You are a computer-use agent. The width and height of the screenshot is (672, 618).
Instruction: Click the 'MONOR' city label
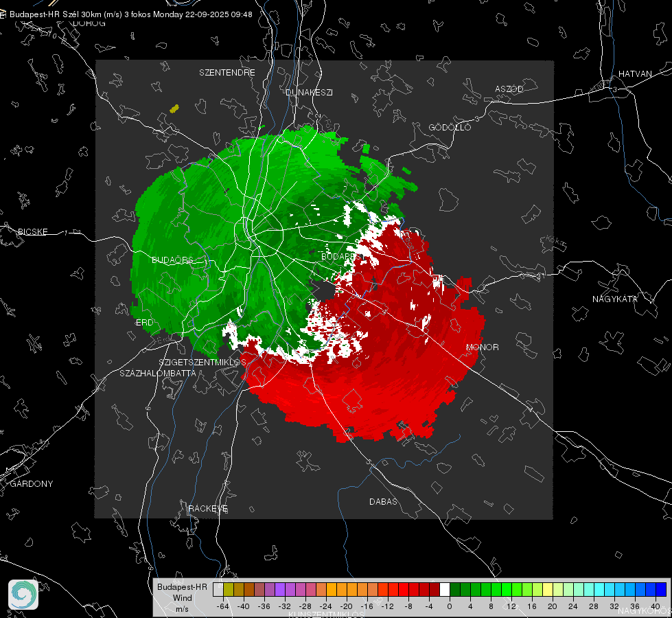(483, 347)
